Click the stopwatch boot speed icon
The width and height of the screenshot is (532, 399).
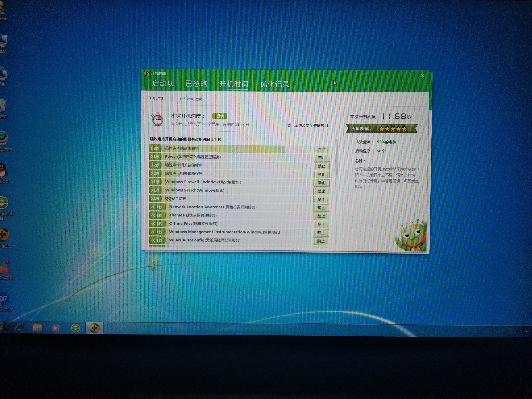click(157, 119)
